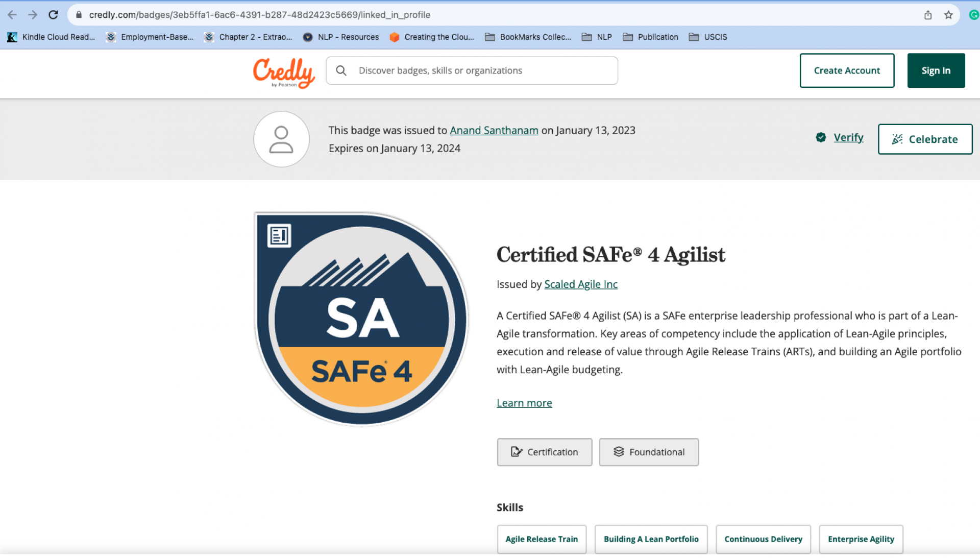This screenshot has height=558, width=980.
Task: Click the Credly logo
Action: pyautogui.click(x=284, y=72)
